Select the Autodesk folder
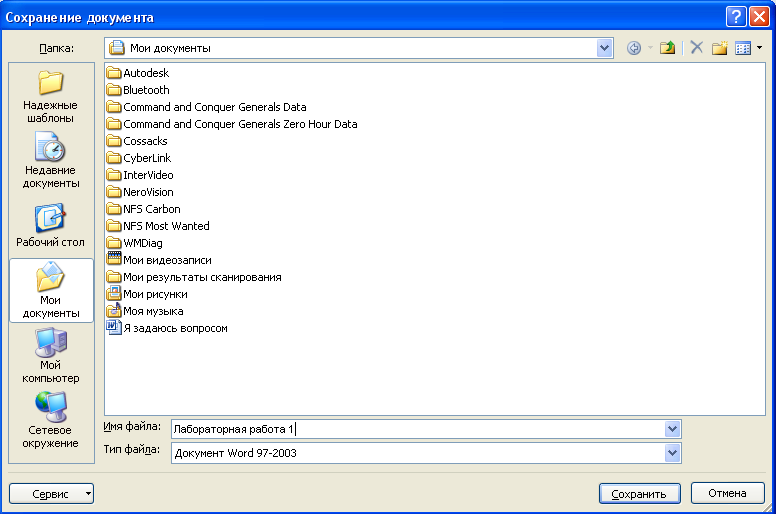This screenshot has width=776, height=514. pos(138,73)
